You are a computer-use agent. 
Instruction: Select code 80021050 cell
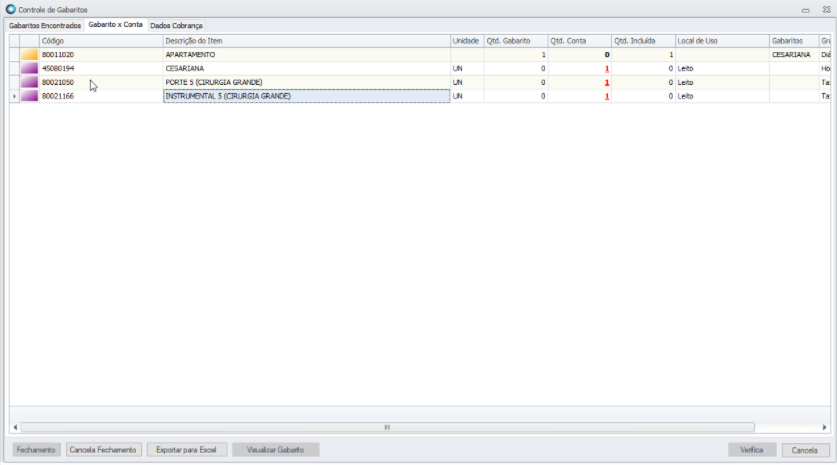pos(101,82)
